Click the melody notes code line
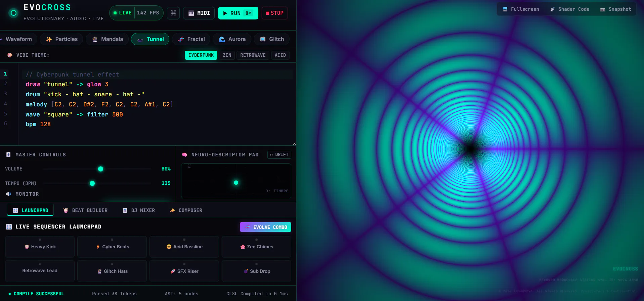Viewport: 644px width, 301px height. (x=99, y=104)
